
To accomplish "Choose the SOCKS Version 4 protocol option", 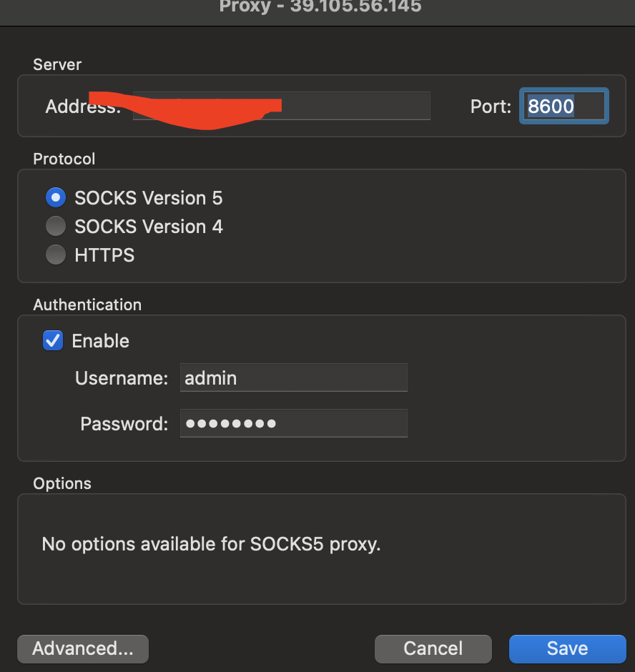I will [56, 227].
